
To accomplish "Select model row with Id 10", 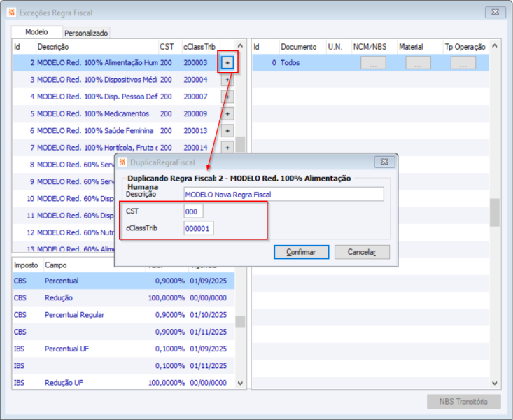I will pyautogui.click(x=64, y=199).
